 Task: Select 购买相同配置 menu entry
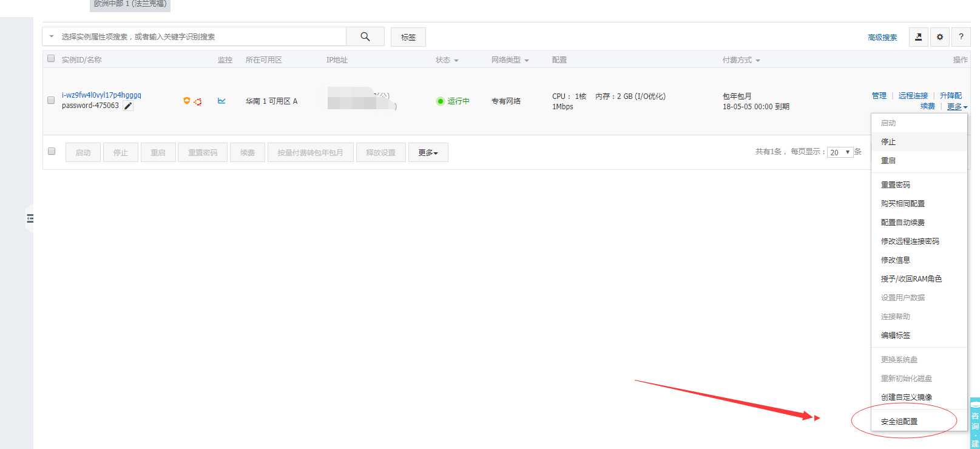pyautogui.click(x=919, y=203)
